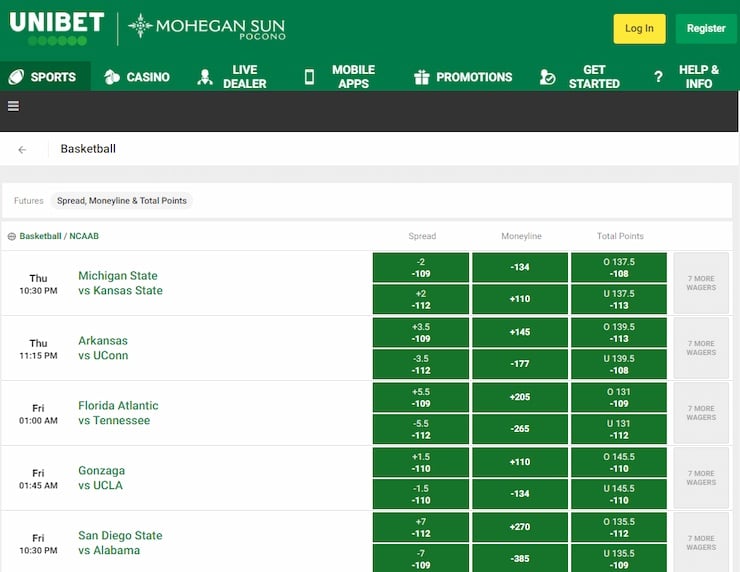The height and width of the screenshot is (572, 740).
Task: Select Michigan State spread -2 -109
Action: [x=421, y=268]
